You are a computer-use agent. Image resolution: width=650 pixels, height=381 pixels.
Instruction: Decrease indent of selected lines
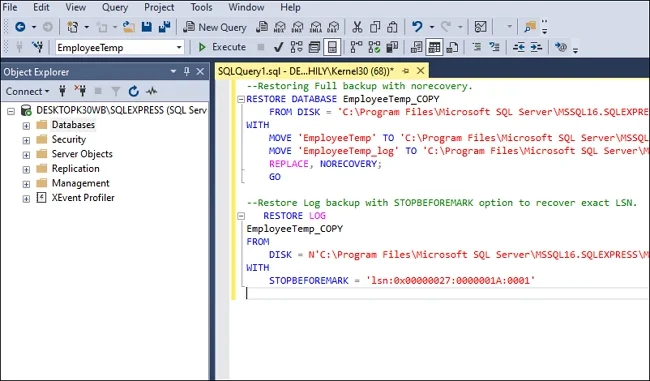click(x=519, y=47)
